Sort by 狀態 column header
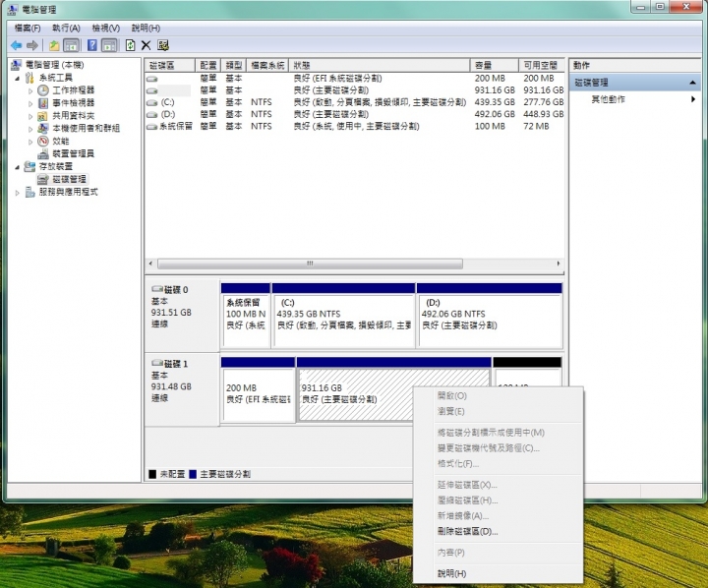Viewport: 708px width, 588px height. (x=380, y=65)
